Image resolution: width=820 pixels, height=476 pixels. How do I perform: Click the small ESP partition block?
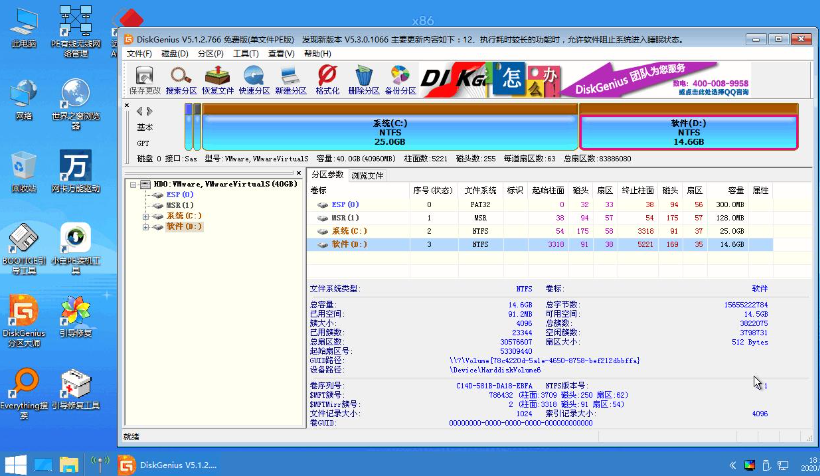[188, 127]
